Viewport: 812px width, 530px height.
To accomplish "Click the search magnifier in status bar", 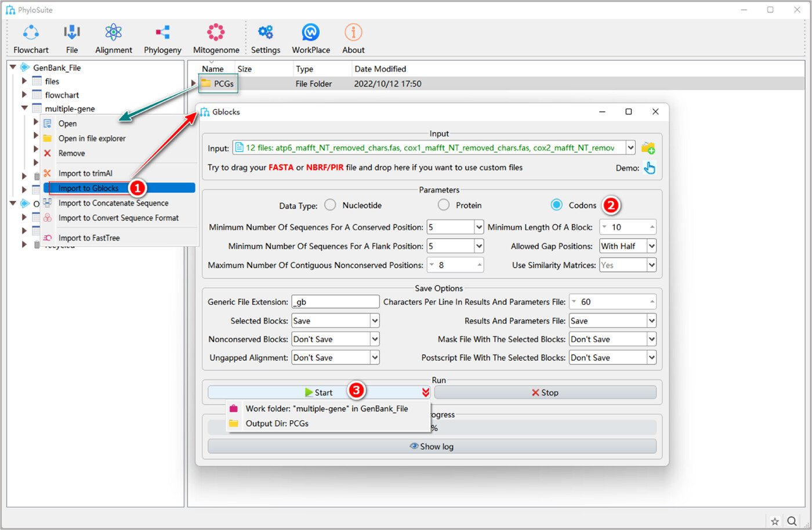I will [x=792, y=521].
